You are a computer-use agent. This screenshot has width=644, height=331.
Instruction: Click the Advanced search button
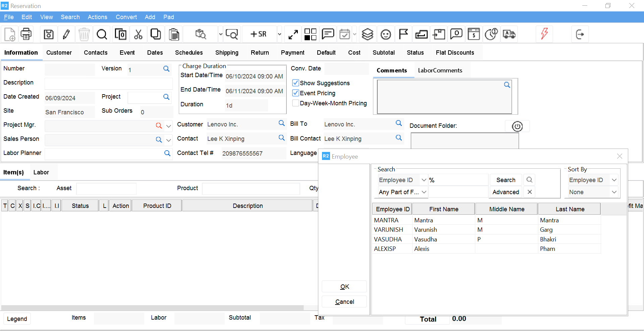[505, 192]
